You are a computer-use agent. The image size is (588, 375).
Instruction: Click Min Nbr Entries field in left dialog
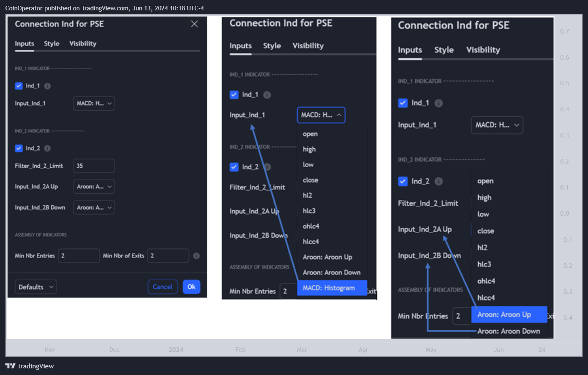(79, 256)
